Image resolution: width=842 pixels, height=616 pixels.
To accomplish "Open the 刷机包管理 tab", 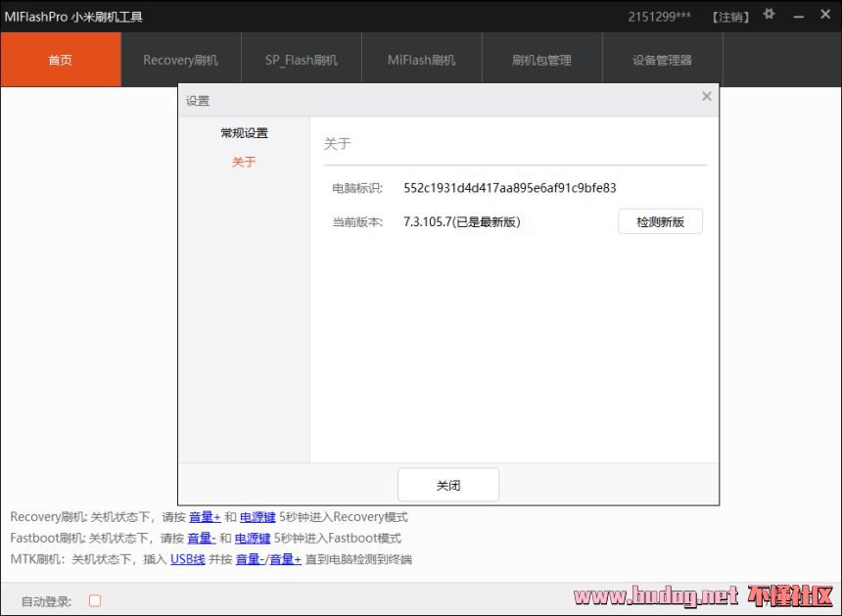I will coord(541,60).
